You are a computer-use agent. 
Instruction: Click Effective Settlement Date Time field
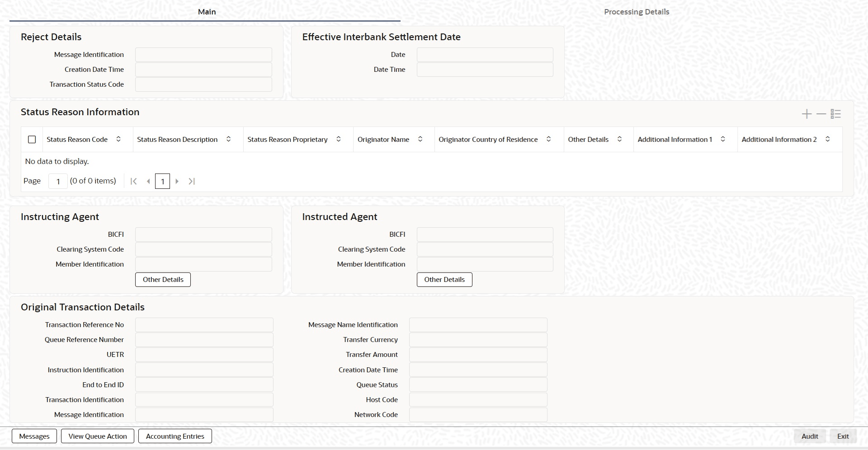(x=485, y=70)
